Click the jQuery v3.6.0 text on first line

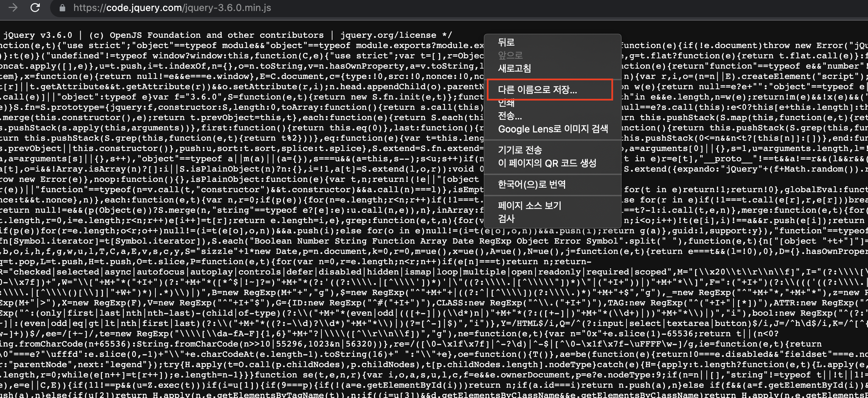38,35
